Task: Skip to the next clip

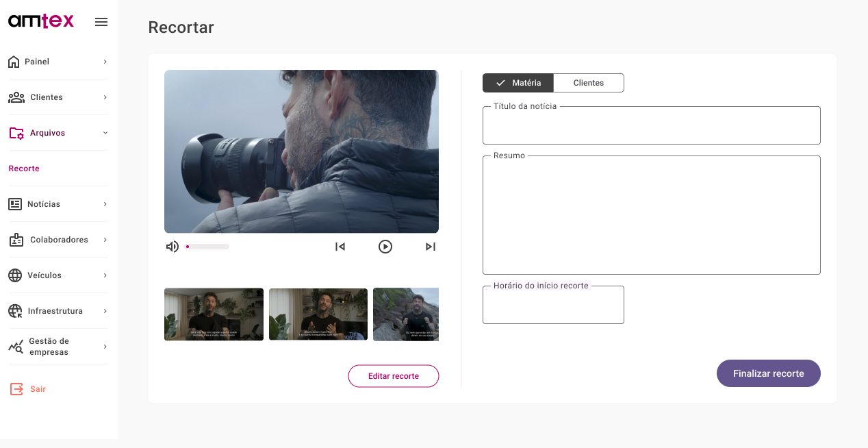Action: click(430, 247)
